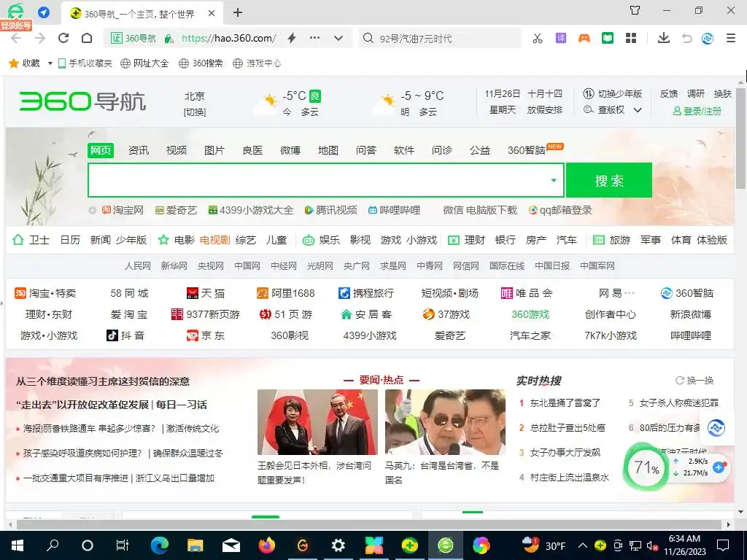Select the 资讯 search tab
The width and height of the screenshot is (747, 560).
(x=139, y=150)
